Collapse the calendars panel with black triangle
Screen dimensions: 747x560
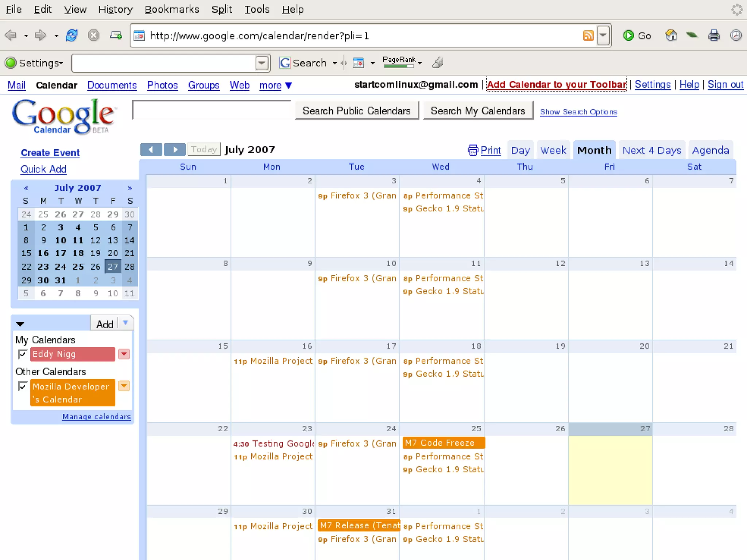pyautogui.click(x=20, y=324)
